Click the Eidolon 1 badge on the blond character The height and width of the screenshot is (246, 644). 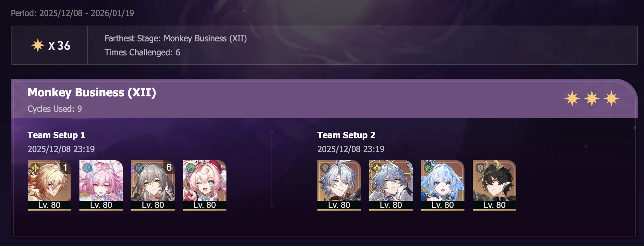[65, 168]
